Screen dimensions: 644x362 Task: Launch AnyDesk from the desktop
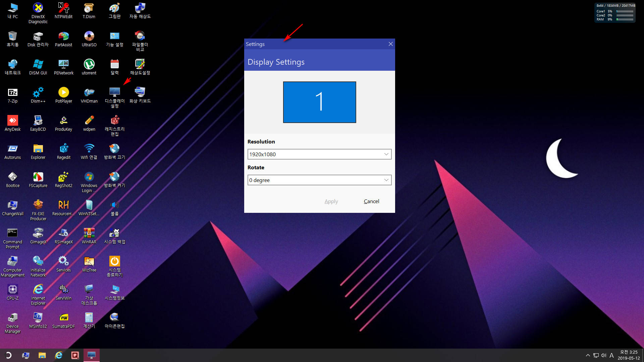[12, 123]
